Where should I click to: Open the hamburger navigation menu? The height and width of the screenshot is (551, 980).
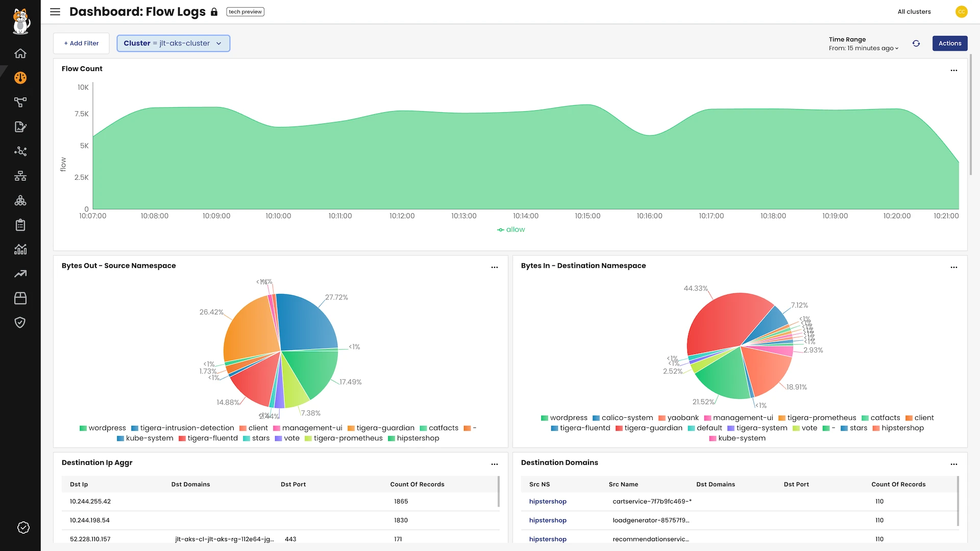[x=55, y=12]
